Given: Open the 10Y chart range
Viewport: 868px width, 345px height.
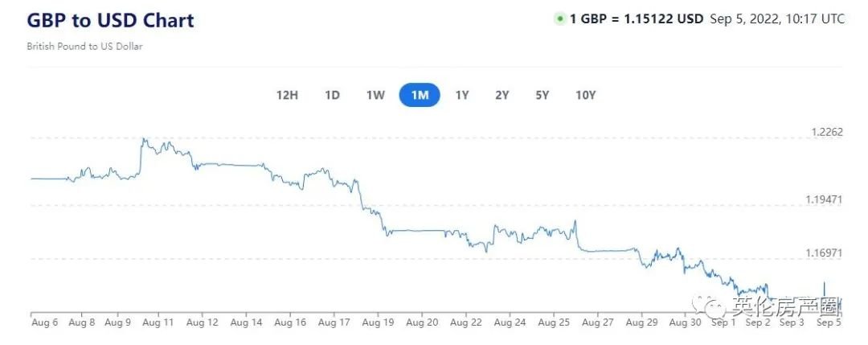Looking at the screenshot, I should tap(586, 95).
